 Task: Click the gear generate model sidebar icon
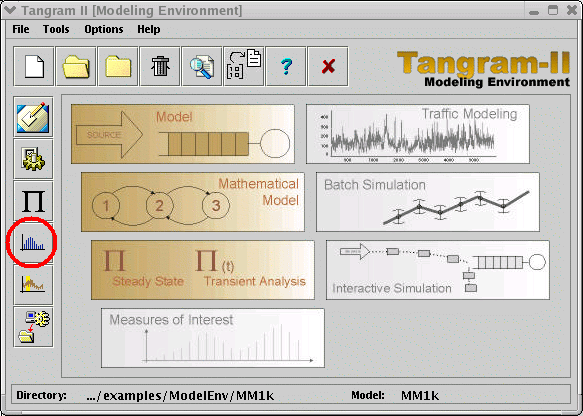(33, 159)
